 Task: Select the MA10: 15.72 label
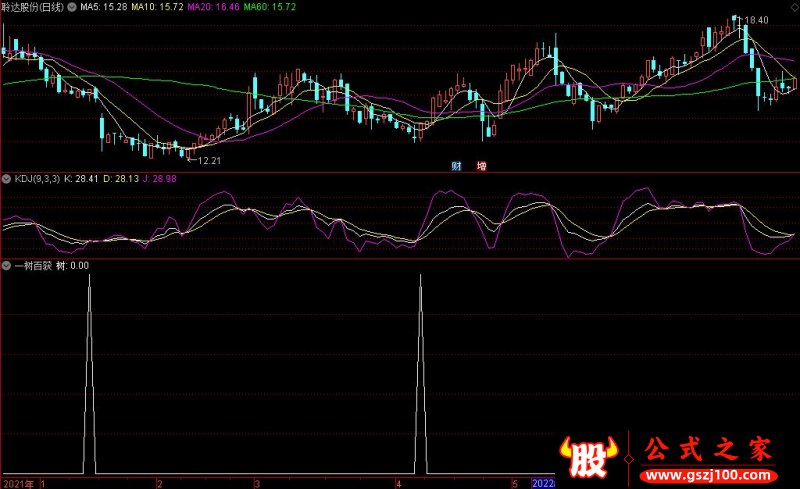point(157,7)
